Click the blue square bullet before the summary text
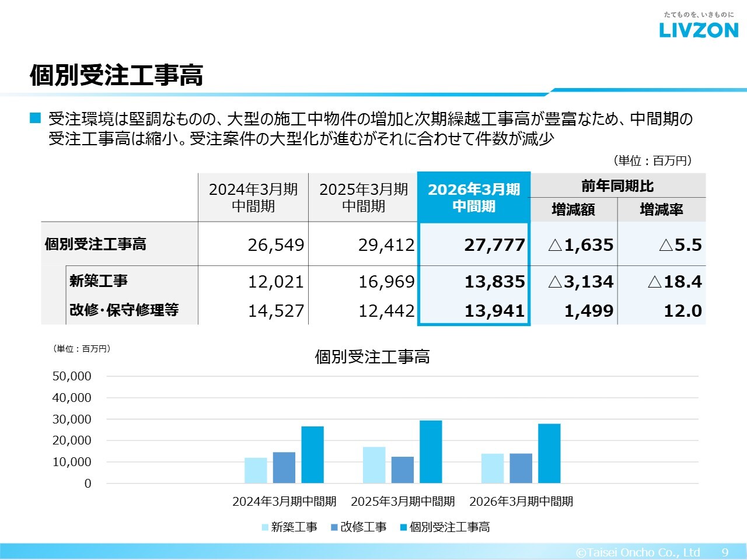Image resolution: width=747 pixels, height=560 pixels. pos(36,118)
